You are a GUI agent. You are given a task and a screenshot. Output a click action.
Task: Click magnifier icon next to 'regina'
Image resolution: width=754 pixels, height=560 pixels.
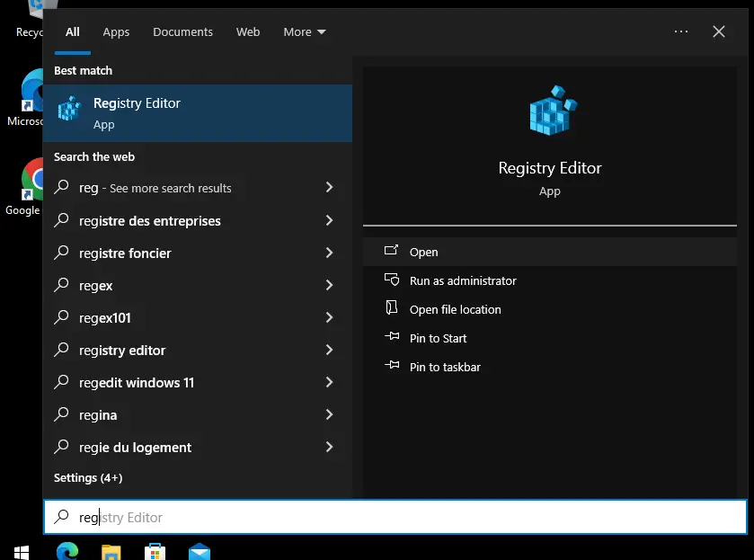[x=61, y=413]
